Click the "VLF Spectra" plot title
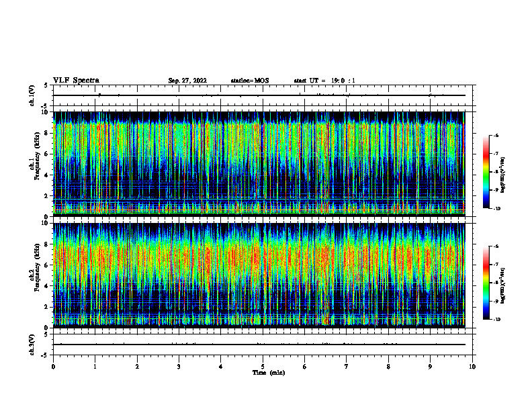532x411 pixels. coord(76,81)
